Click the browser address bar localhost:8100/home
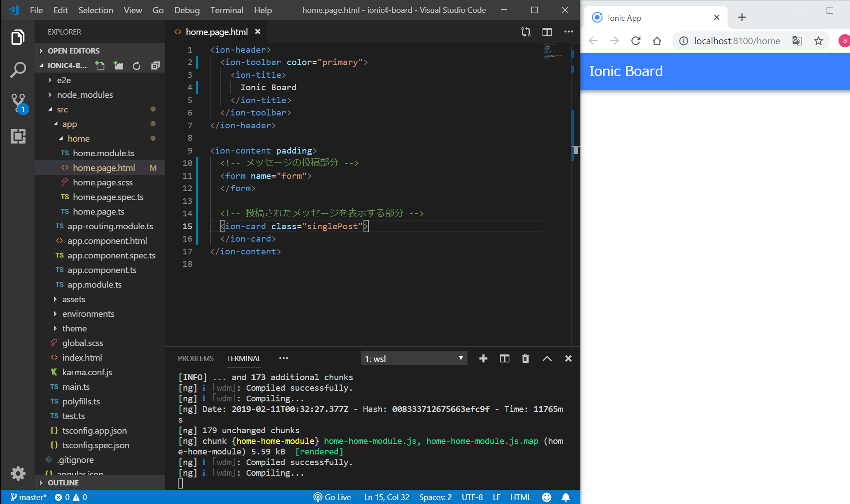 737,41
